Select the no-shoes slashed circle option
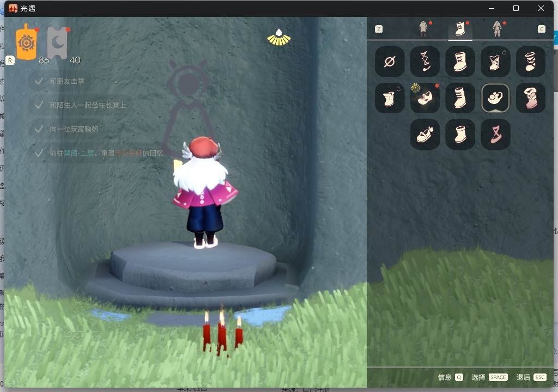Screen dimensions: 558x392 pos(390,62)
